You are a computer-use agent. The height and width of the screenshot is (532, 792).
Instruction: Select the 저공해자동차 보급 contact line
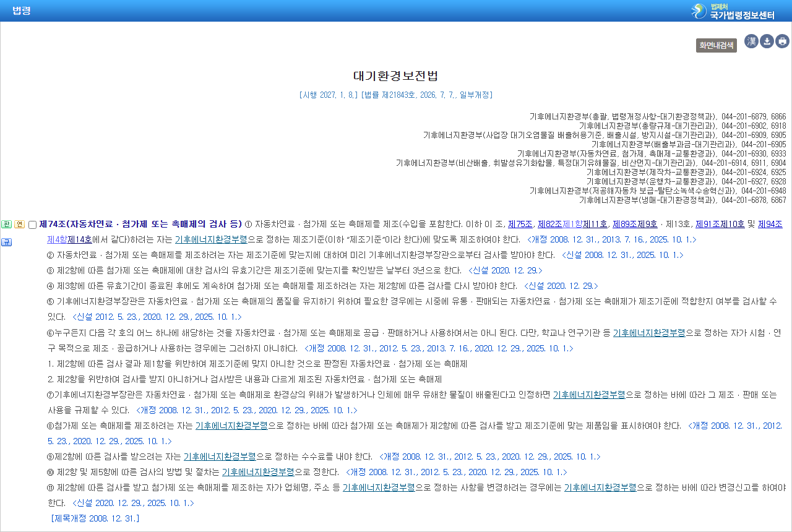tap(658, 191)
